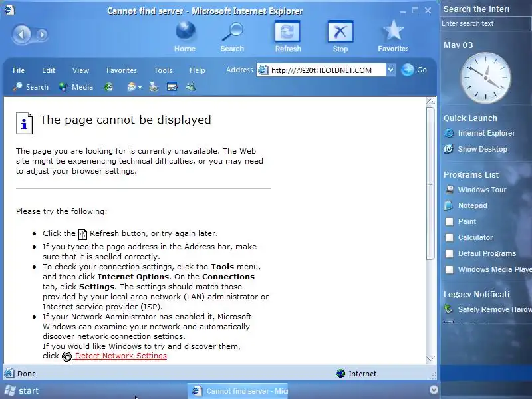
Task: Click the Programs List section header
Action: pyautogui.click(x=471, y=174)
